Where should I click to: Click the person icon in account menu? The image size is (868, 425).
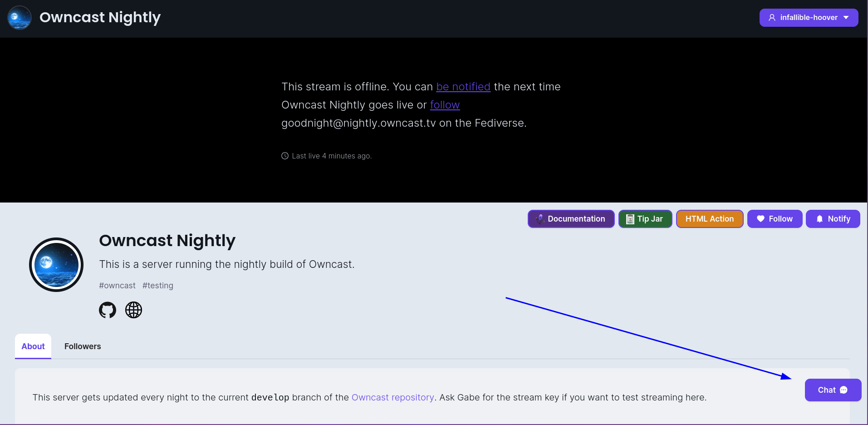[x=772, y=17]
